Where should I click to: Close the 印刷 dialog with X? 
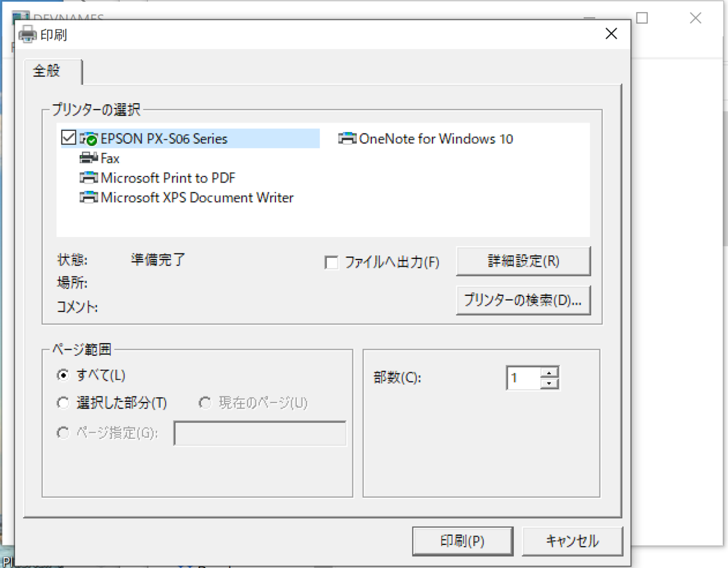[612, 34]
